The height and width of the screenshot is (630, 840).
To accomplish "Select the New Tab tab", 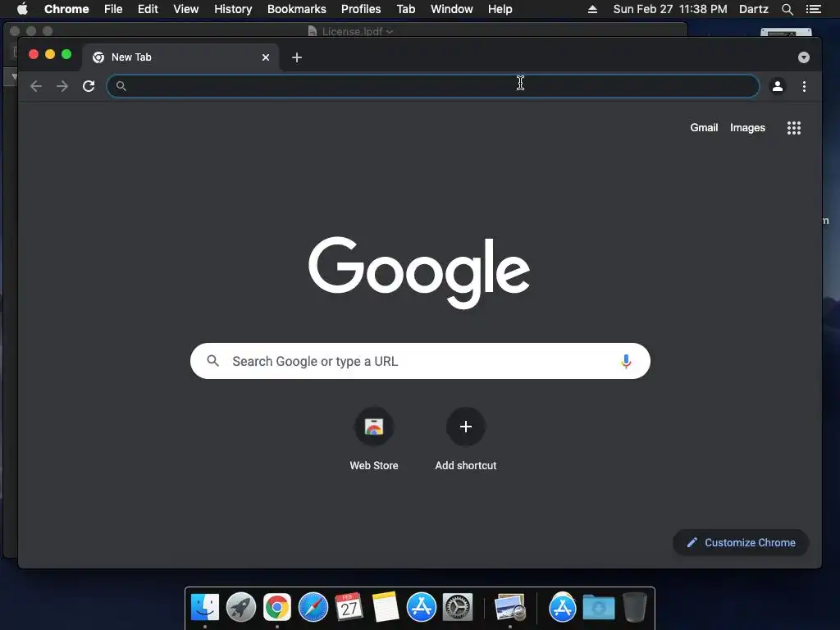I will coord(180,57).
